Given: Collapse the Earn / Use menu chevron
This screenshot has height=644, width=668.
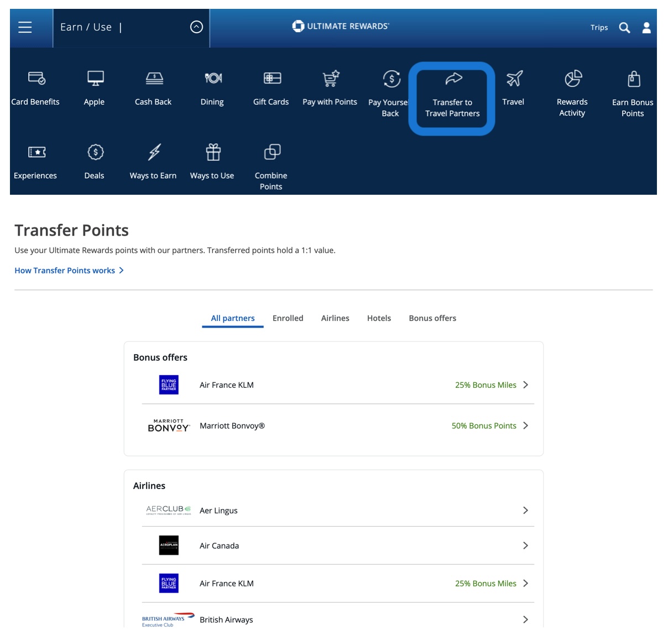Looking at the screenshot, I should 196,27.
